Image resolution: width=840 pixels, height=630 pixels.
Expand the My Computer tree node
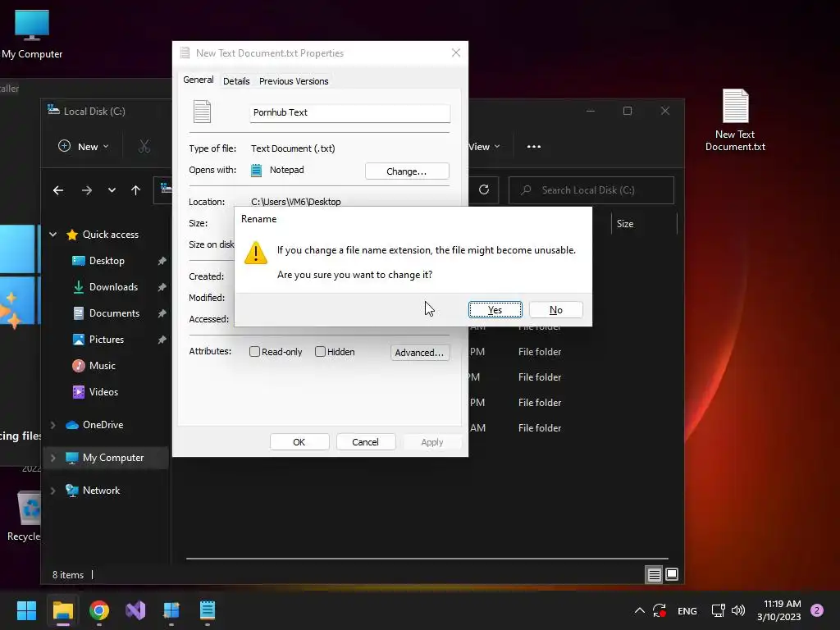(x=53, y=458)
